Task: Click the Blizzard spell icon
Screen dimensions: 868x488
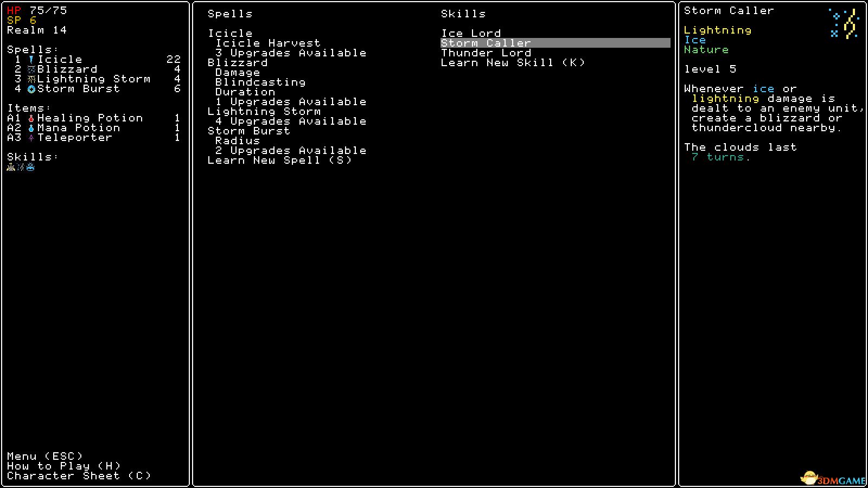Action: coord(31,69)
